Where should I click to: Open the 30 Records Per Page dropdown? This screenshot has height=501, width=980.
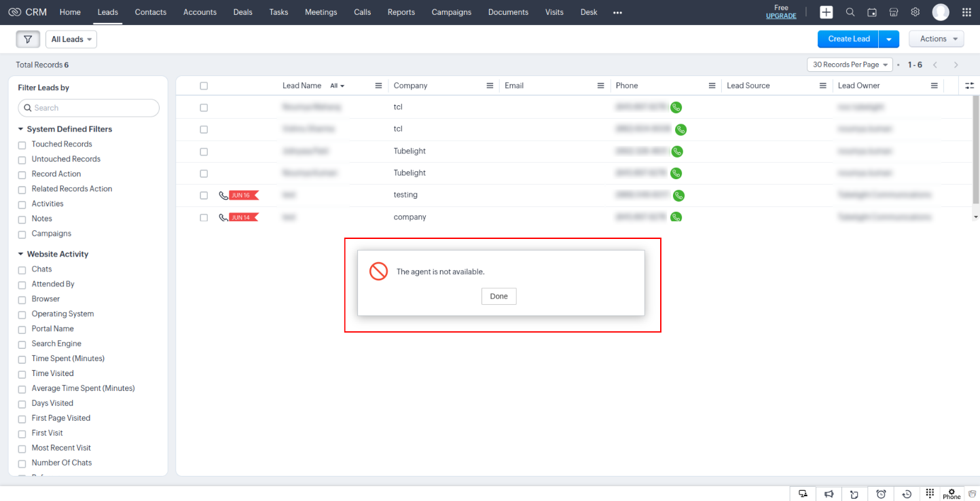[x=850, y=64]
